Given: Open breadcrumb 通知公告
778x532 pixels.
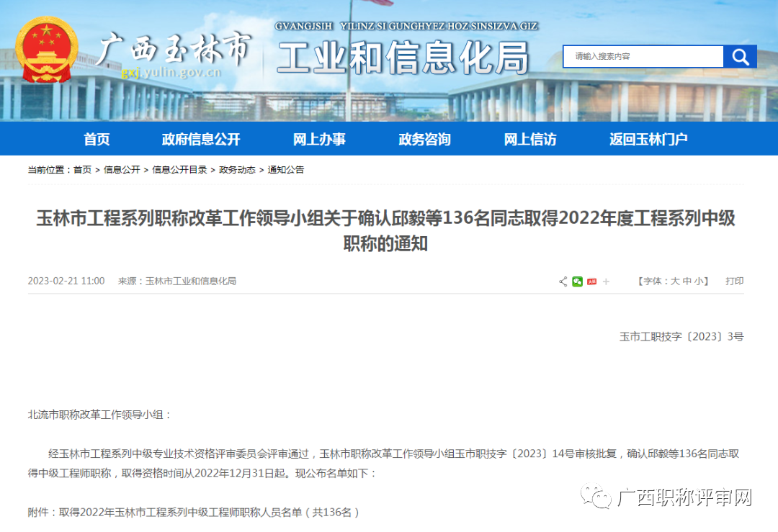Looking at the screenshot, I should (x=286, y=170).
